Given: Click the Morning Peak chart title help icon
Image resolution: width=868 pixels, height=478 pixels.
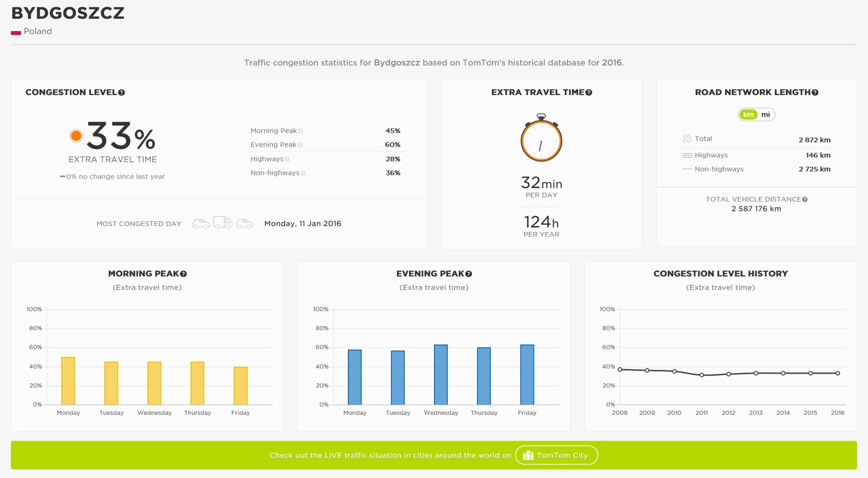Looking at the screenshot, I should [x=183, y=274].
